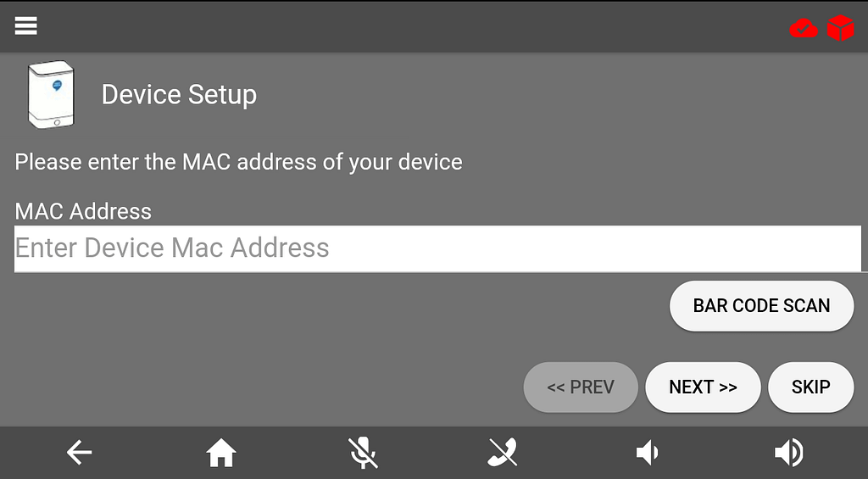The image size is (868, 479).
Task: Click the top header bar
Action: pos(434,26)
